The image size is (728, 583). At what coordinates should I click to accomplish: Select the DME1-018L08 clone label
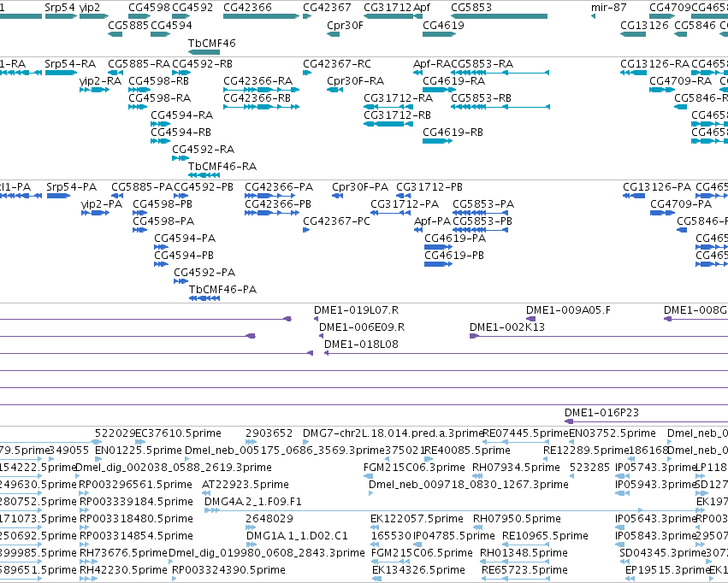(x=361, y=344)
